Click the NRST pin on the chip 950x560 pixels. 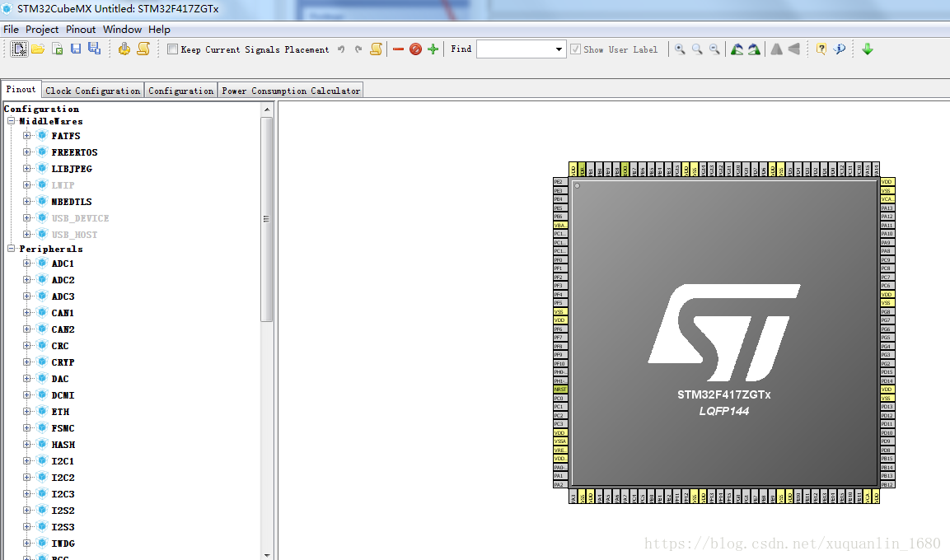560,390
